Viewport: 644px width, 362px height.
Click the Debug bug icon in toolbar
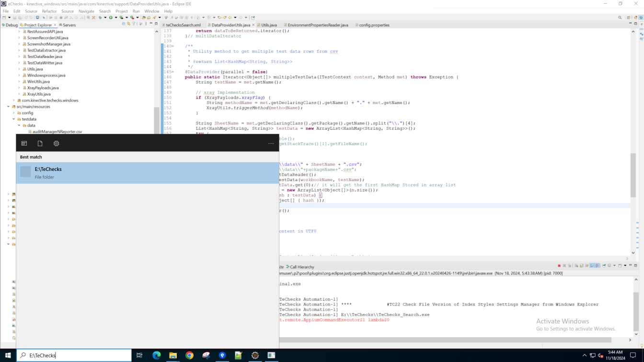click(100, 18)
